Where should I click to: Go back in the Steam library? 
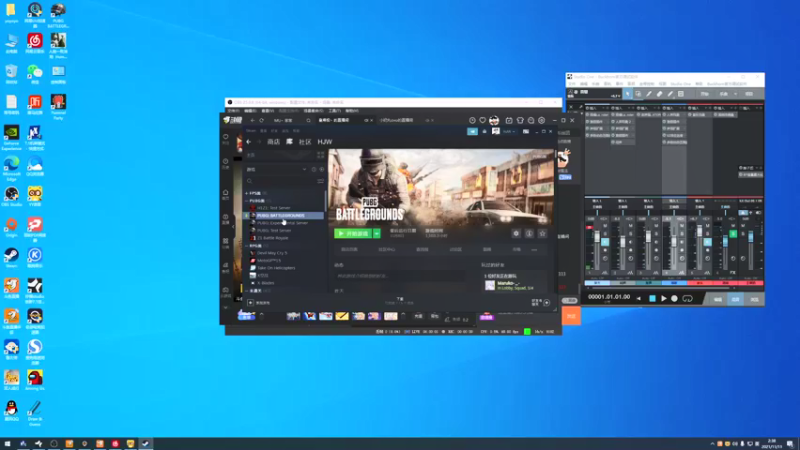pyautogui.click(x=249, y=142)
